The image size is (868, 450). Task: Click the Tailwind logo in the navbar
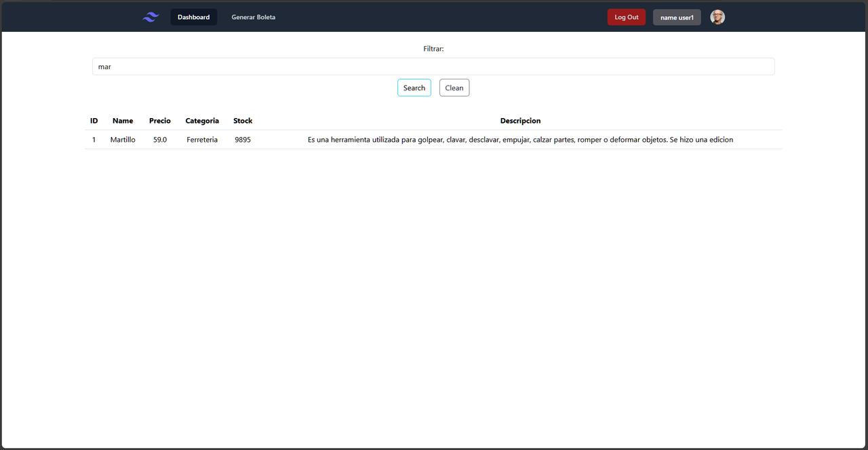point(150,16)
